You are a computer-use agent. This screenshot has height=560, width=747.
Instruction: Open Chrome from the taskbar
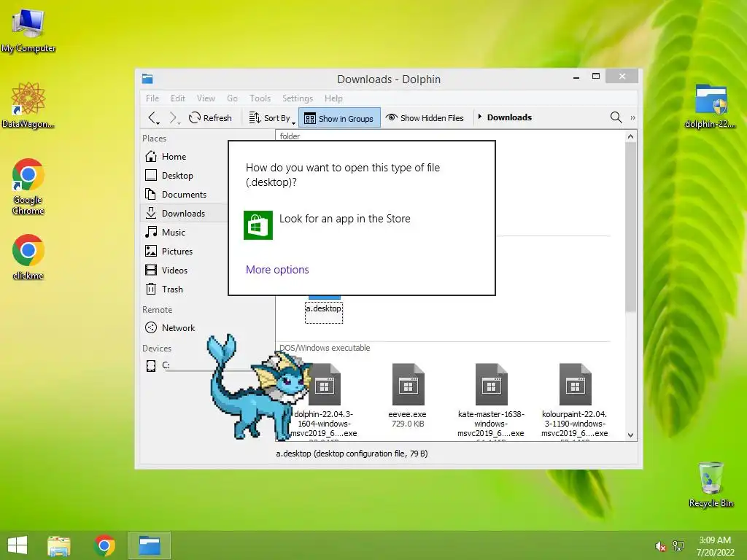pos(104,545)
